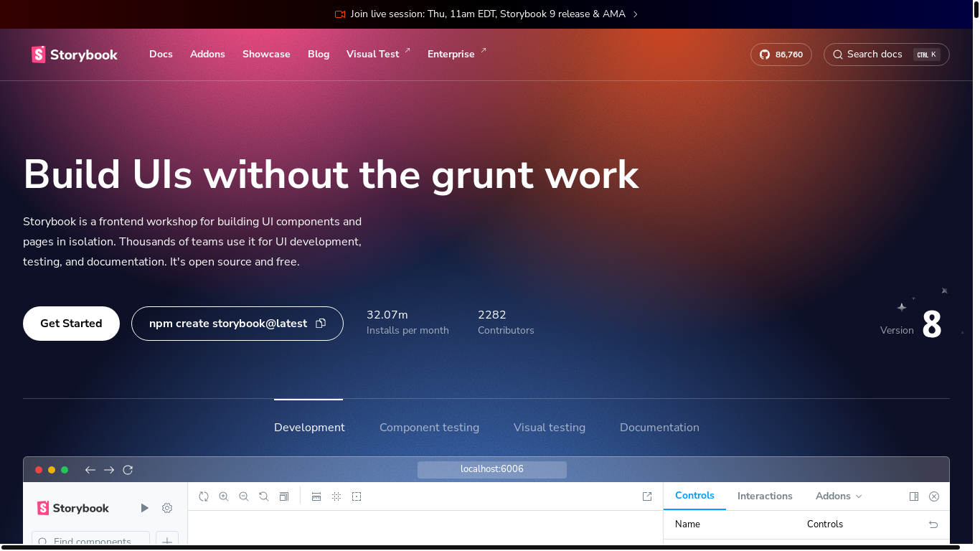The image size is (980, 551).
Task: Toggle the grid background icon
Action: [336, 496]
